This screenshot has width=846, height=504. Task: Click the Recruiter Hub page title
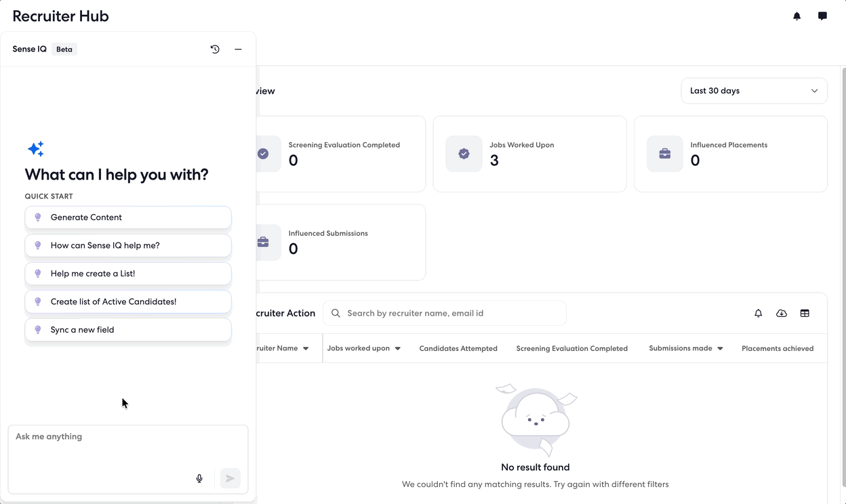60,16
